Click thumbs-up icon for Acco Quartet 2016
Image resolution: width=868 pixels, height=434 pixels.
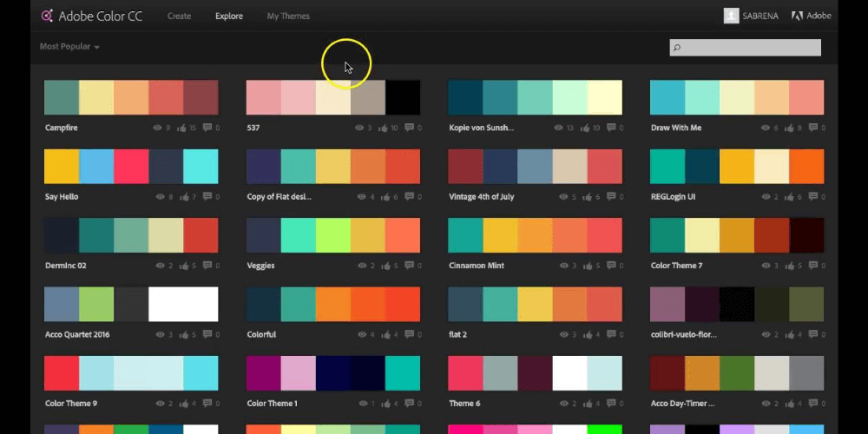pos(184,334)
